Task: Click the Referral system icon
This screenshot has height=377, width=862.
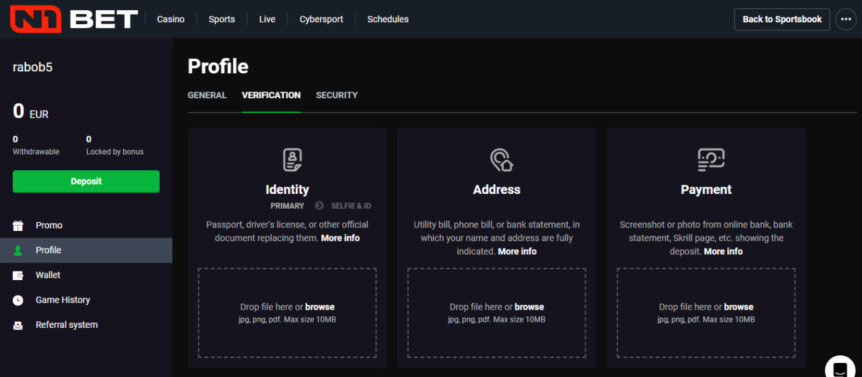Action: pos(18,325)
